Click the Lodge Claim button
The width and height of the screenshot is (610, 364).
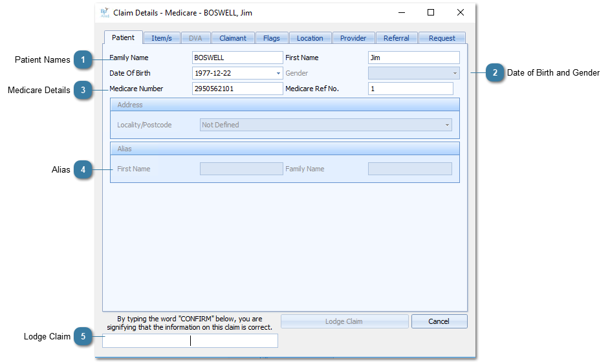344,321
